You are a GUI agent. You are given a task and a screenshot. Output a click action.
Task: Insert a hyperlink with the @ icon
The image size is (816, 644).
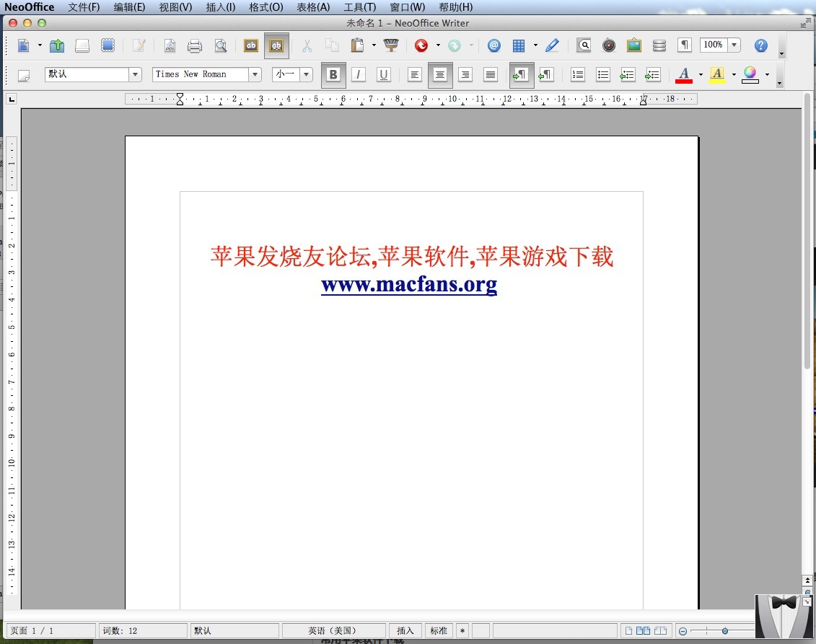[x=494, y=45]
